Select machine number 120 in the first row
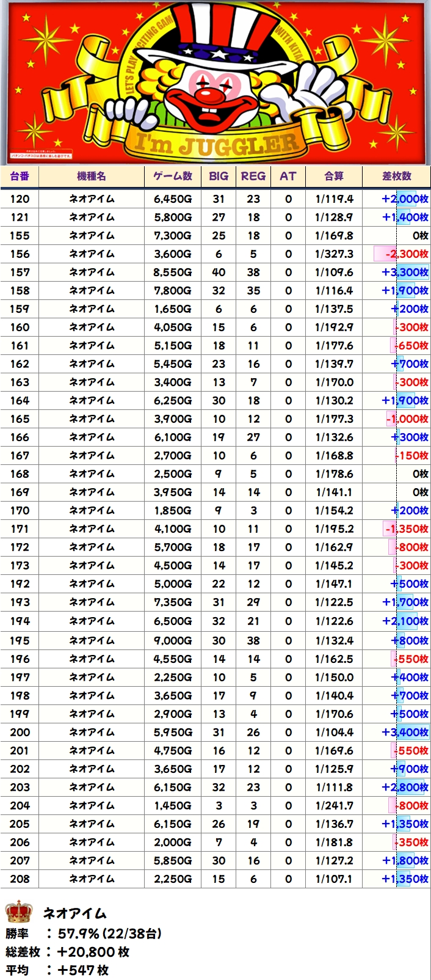 (x=20, y=199)
